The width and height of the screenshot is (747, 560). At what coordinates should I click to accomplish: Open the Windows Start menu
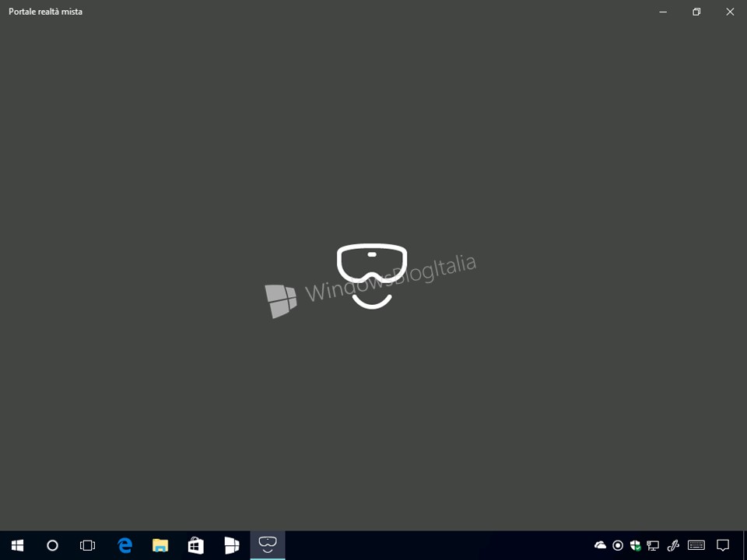pos(18,545)
